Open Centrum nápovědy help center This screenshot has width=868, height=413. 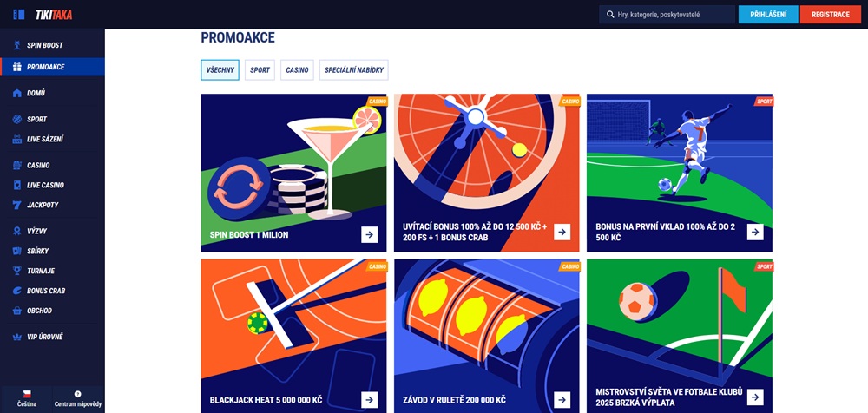pyautogui.click(x=78, y=398)
